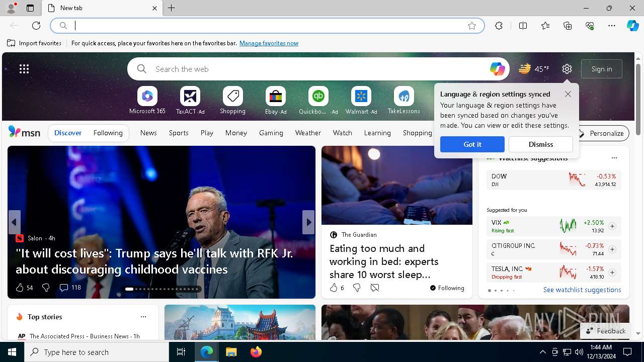Open the Watch category
The image size is (644, 362).
click(x=343, y=133)
